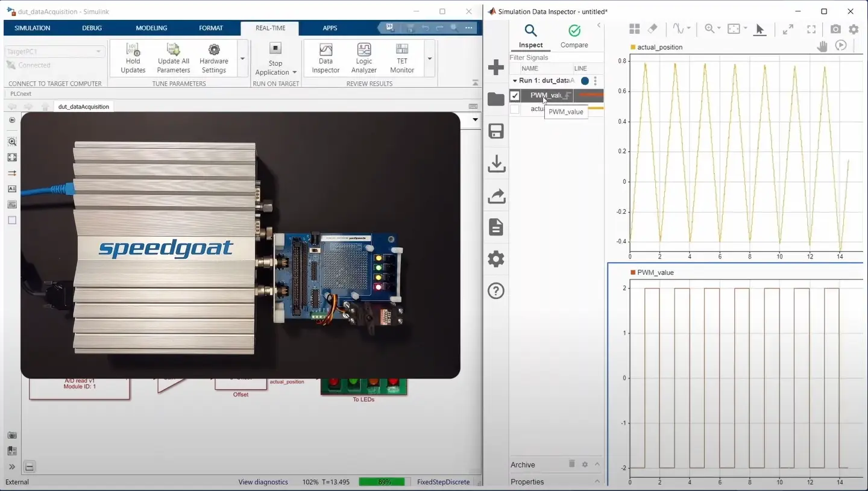The image size is (868, 491).
Task: Click the actual_position yellow line swatch
Action: pyautogui.click(x=595, y=108)
